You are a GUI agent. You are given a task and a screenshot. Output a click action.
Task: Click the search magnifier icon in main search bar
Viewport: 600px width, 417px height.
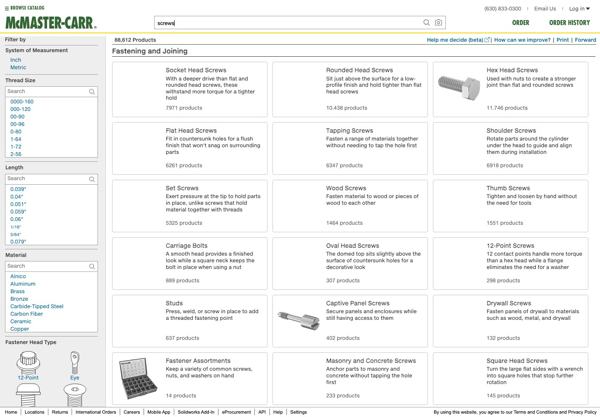pyautogui.click(x=426, y=23)
